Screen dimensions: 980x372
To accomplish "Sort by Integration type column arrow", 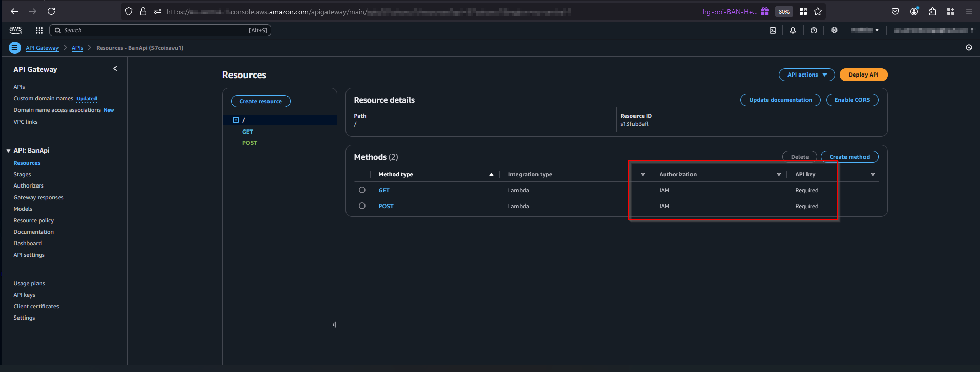I will [643, 174].
